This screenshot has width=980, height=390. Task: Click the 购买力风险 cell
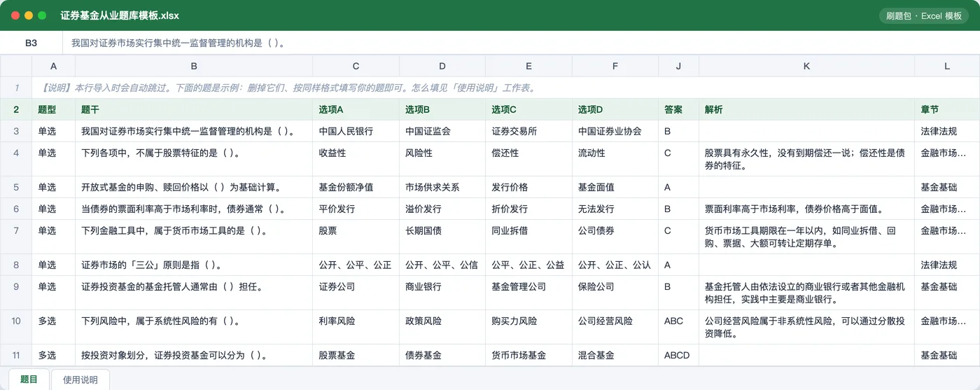pyautogui.click(x=528, y=327)
